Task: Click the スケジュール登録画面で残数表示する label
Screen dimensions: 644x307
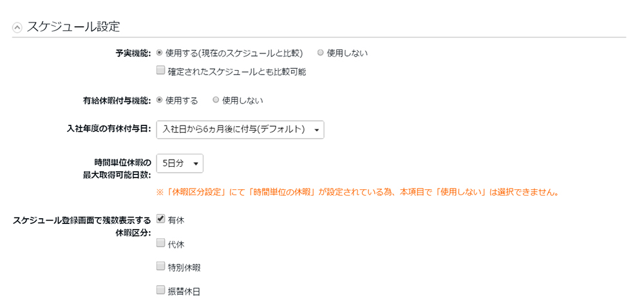Action: [82, 221]
